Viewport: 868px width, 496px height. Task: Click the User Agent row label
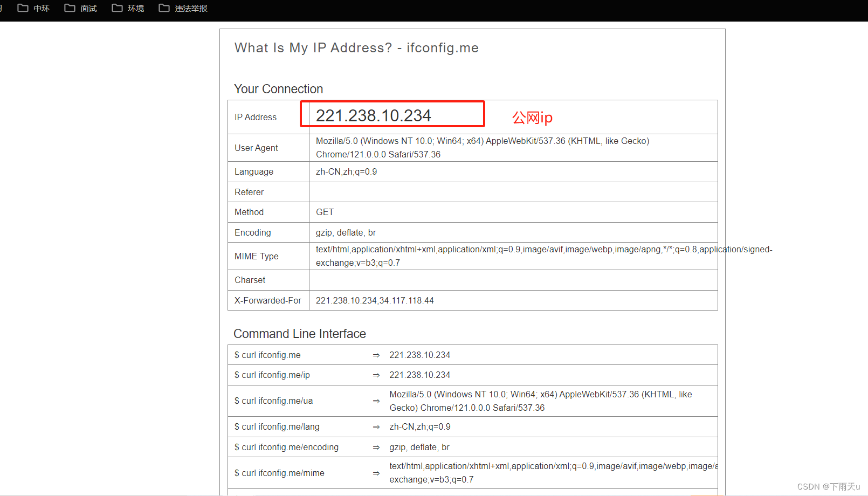click(256, 148)
